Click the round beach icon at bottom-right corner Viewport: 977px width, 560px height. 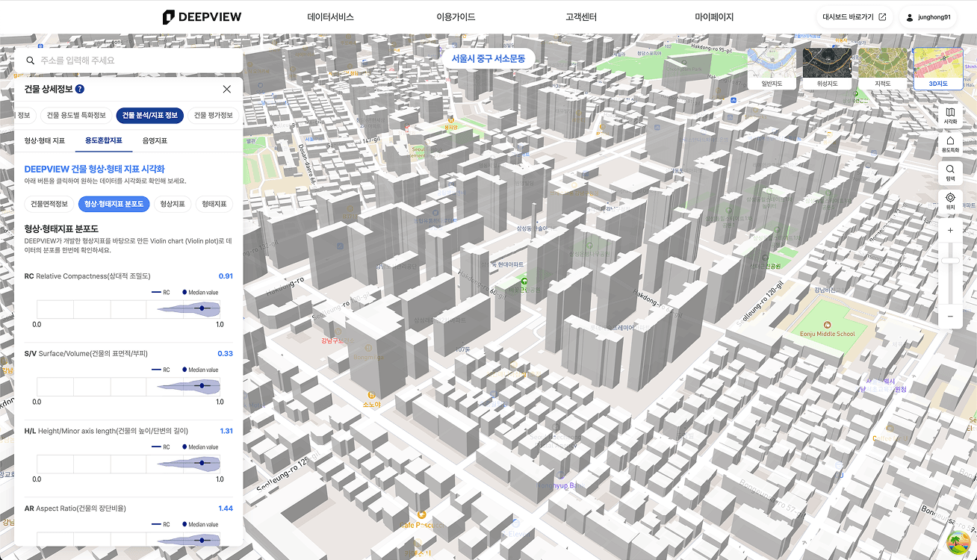tap(958, 541)
